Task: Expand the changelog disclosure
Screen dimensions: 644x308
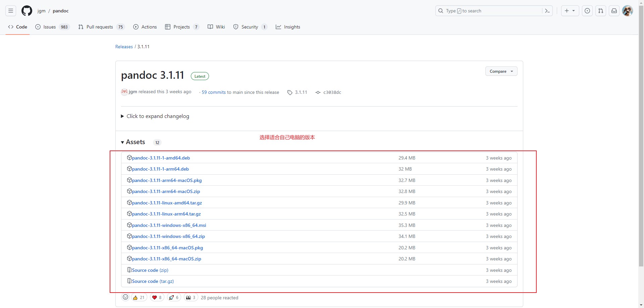Action: tap(155, 116)
